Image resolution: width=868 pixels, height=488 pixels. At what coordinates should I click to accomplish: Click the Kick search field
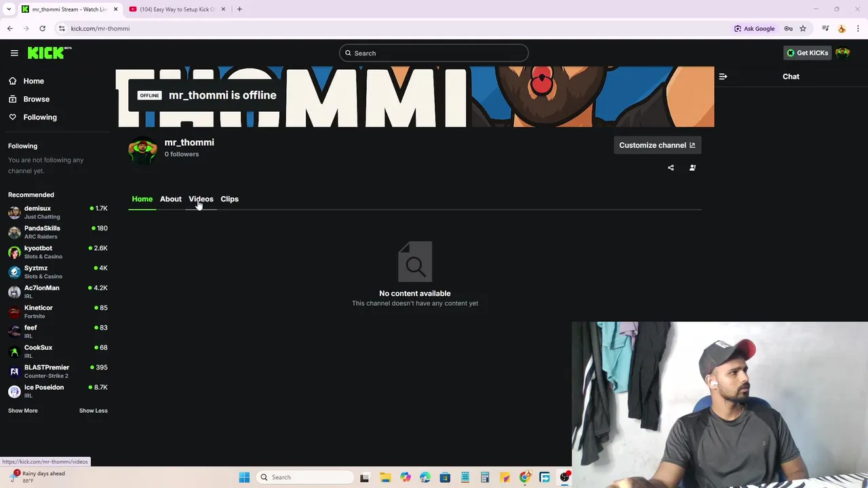coord(434,53)
